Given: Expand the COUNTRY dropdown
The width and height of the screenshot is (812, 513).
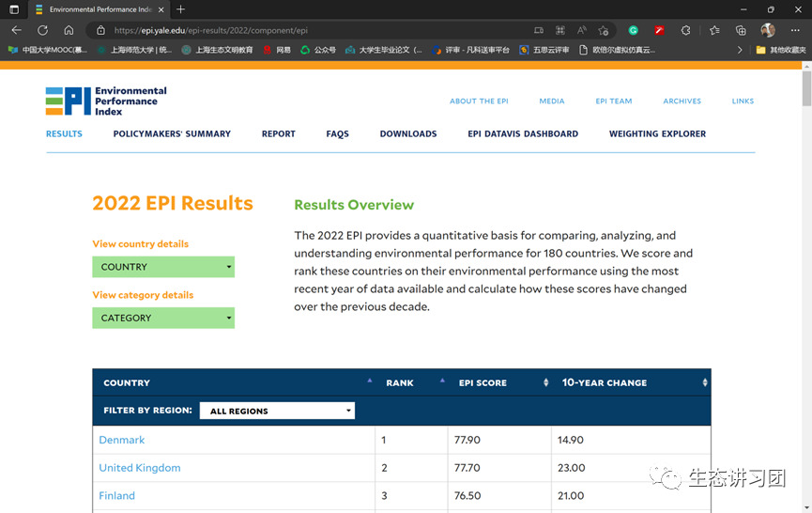Looking at the screenshot, I should coord(163,267).
